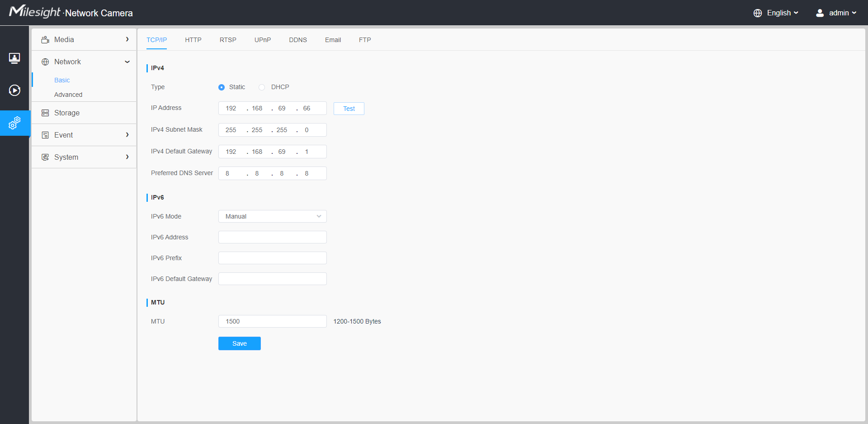Switch to the DDNS tab
This screenshot has height=424, width=868.
coord(298,40)
